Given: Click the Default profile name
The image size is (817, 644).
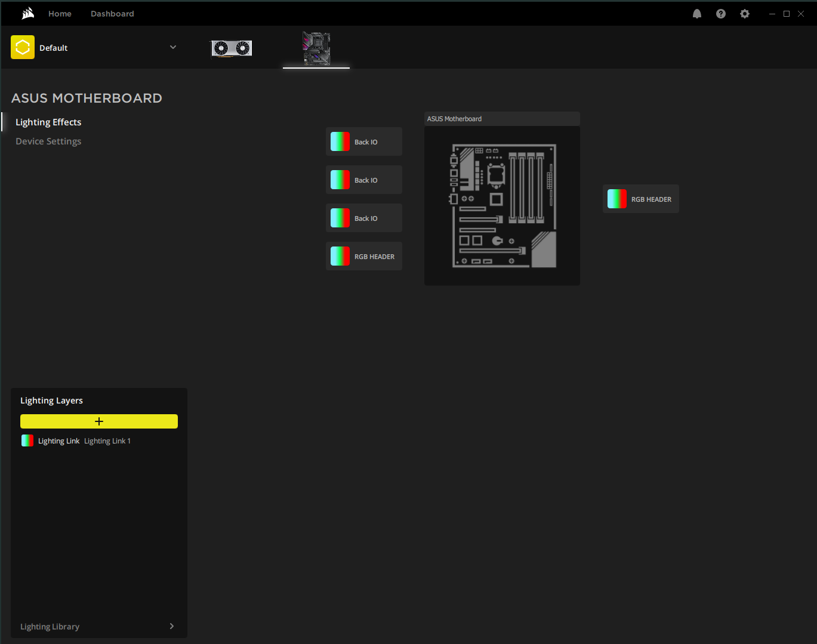Looking at the screenshot, I should point(54,48).
